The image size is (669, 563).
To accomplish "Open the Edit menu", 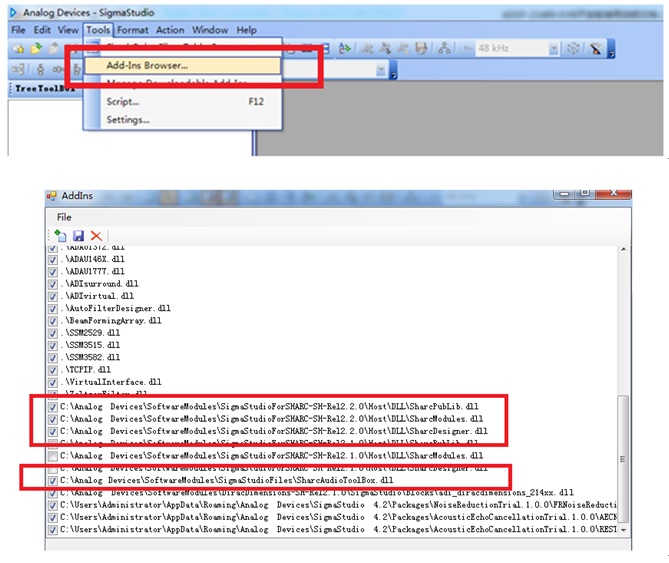I will click(x=42, y=30).
